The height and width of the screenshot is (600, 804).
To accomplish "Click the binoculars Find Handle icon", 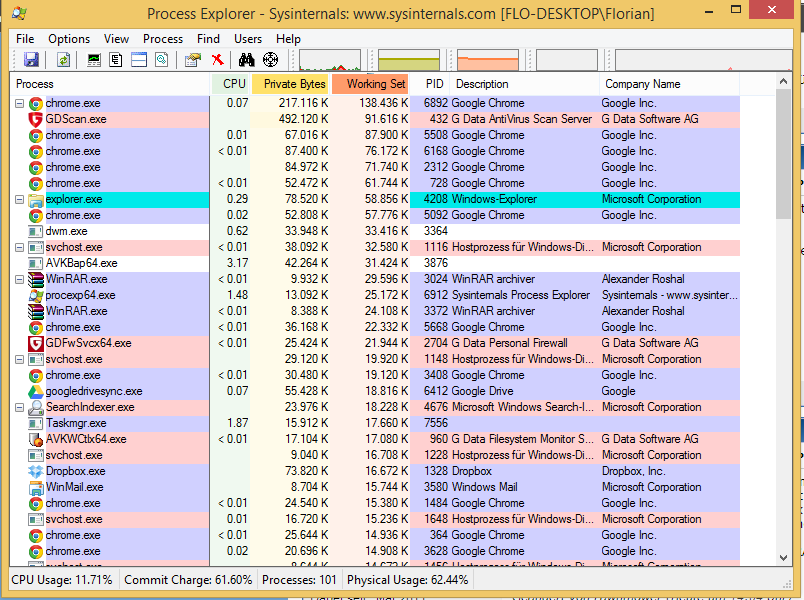I will 247,60.
